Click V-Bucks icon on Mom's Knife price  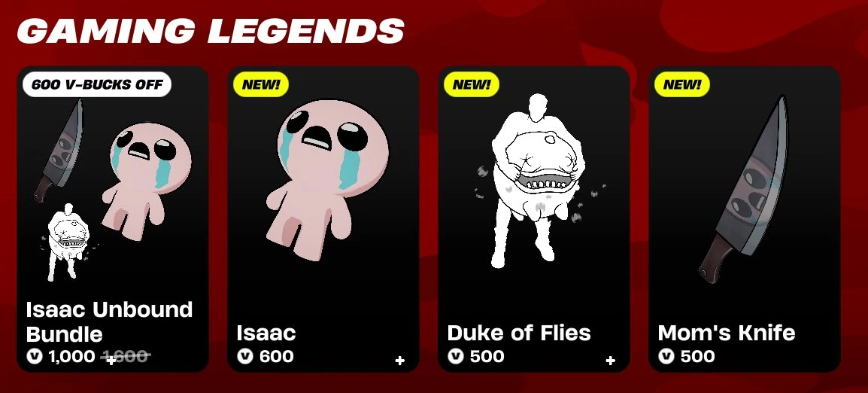[x=666, y=356]
